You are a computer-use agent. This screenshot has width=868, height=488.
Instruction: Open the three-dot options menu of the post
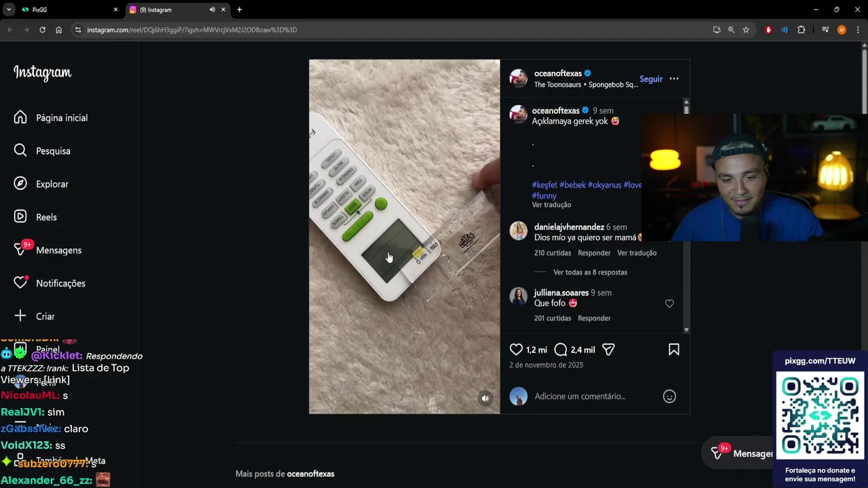[x=673, y=79]
